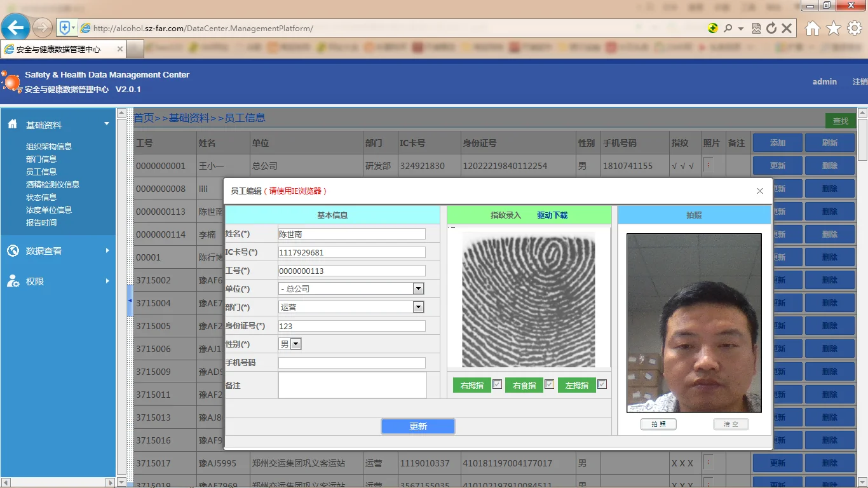Click the 更新 button in the edit dialog
Viewport: 868px width, 488px height.
click(x=417, y=426)
